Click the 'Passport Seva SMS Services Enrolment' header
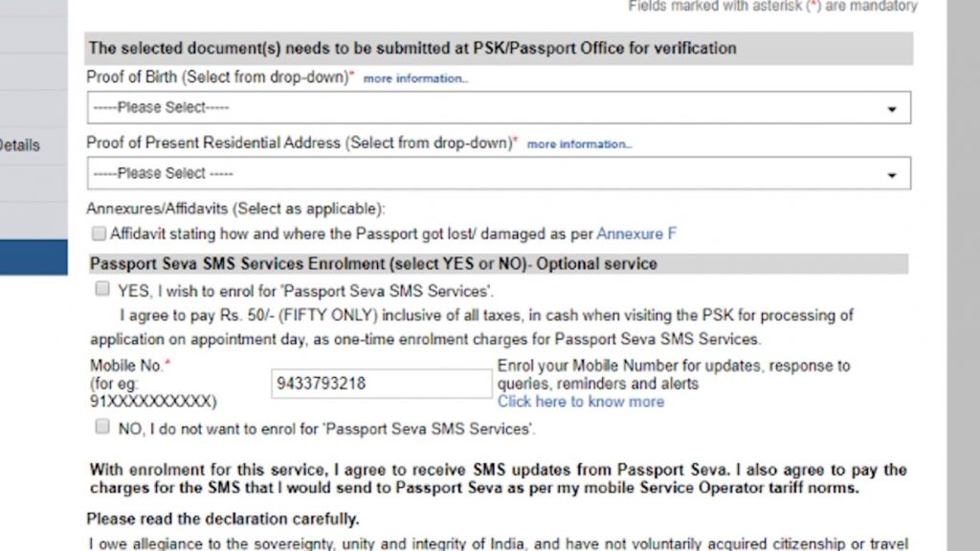Viewport: 980px width, 551px height. (373, 264)
